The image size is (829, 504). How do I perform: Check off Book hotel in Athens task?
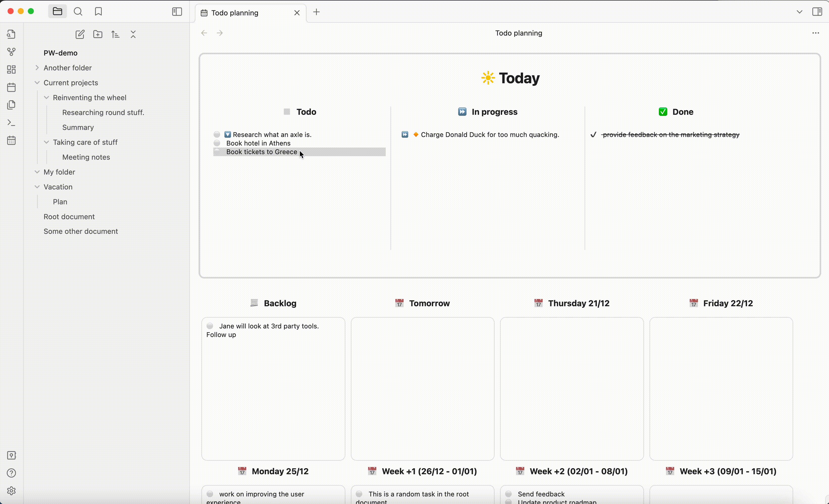[217, 143]
